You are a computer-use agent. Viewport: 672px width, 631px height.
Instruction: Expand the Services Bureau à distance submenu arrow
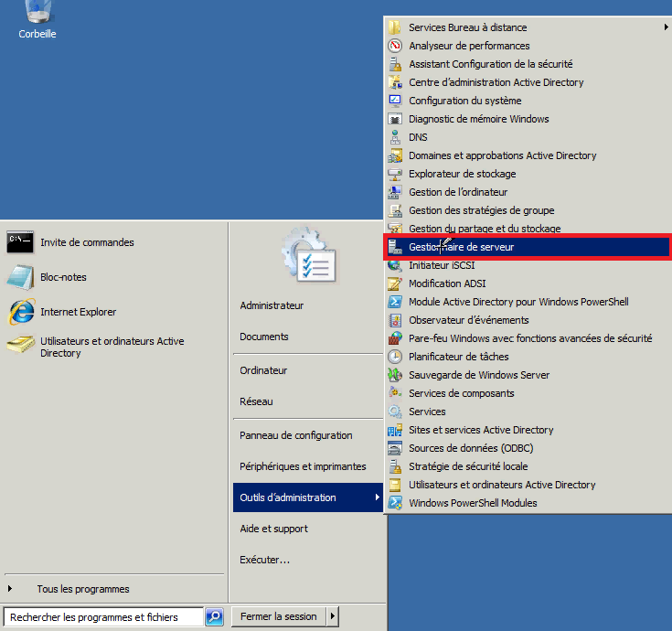point(666,27)
